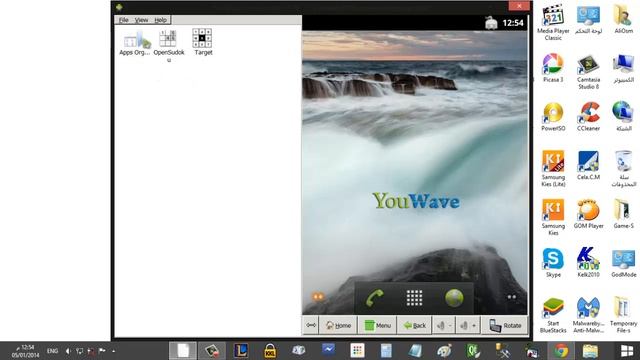Click the Android notification icon beside the clock
The image size is (640, 360).
pyautogui.click(x=491, y=23)
